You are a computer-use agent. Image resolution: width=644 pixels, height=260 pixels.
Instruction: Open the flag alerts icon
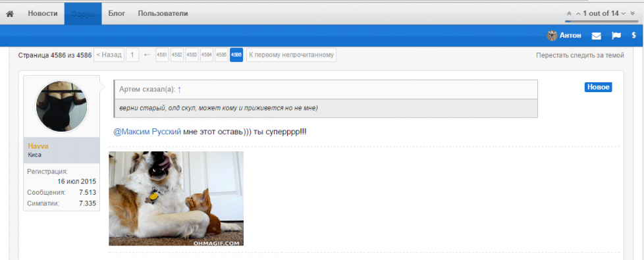point(616,36)
